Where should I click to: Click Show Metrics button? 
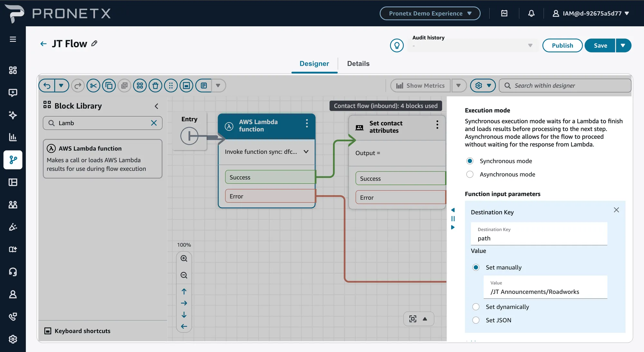click(x=420, y=86)
